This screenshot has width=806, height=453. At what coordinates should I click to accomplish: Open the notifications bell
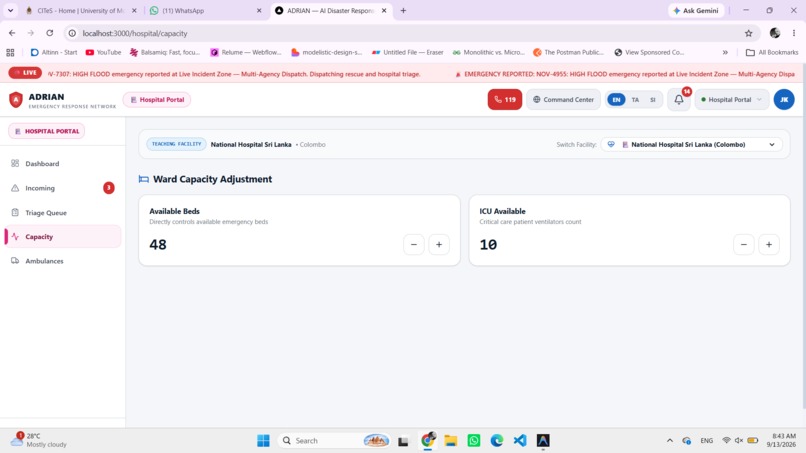(x=679, y=100)
